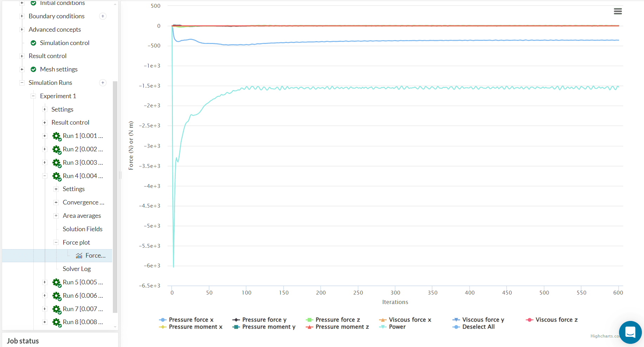Click the Run 1 finished gear icon
This screenshot has width=644, height=347.
point(56,136)
